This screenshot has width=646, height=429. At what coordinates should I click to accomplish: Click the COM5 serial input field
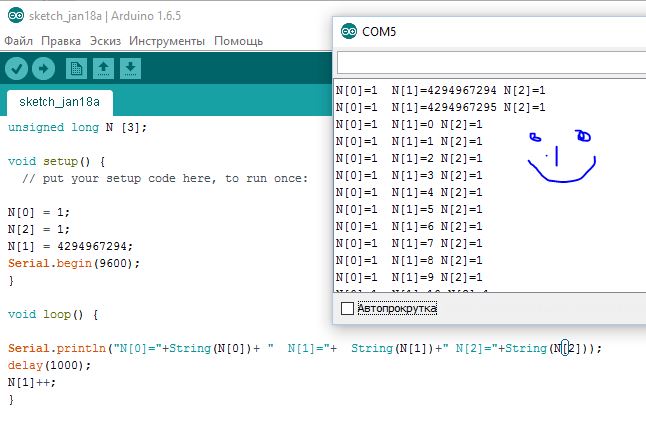pyautogui.click(x=491, y=63)
